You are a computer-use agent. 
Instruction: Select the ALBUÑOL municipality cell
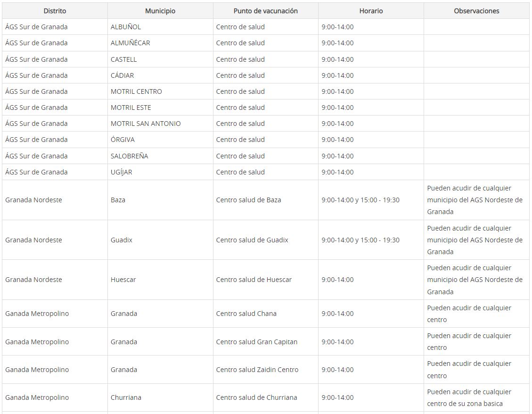(x=126, y=27)
